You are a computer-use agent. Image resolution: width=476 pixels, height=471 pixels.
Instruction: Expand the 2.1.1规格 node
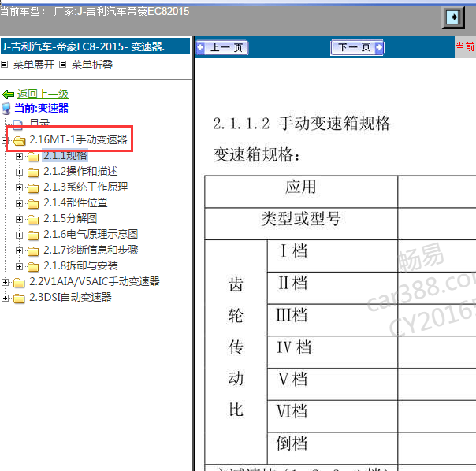pos(19,156)
